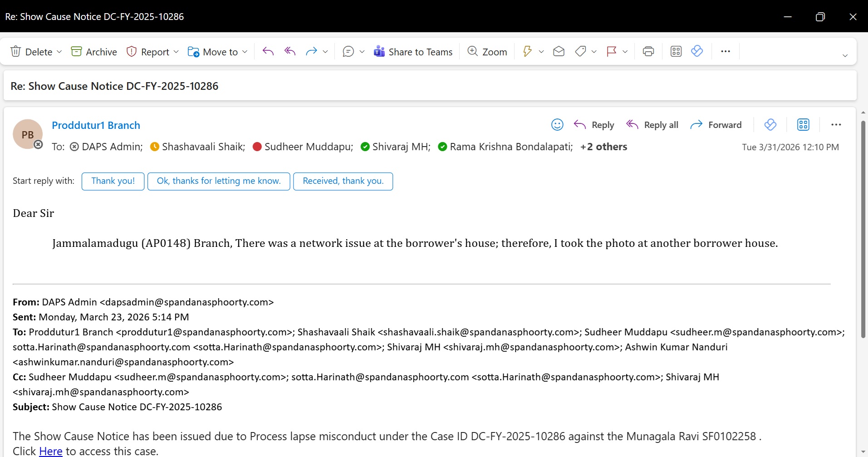Click the Print icon in toolbar
Image resolution: width=868 pixels, height=457 pixels.
click(648, 52)
